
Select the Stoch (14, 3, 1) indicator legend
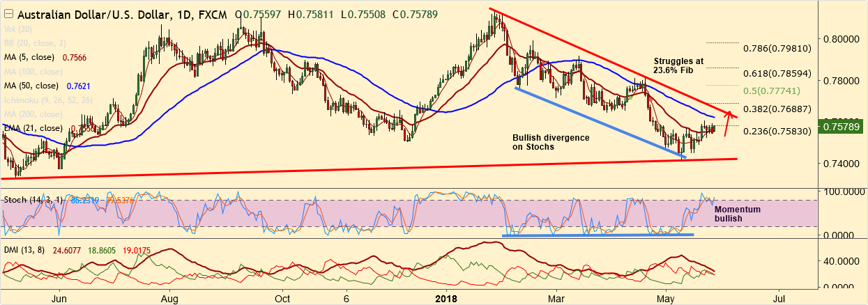pyautogui.click(x=33, y=200)
